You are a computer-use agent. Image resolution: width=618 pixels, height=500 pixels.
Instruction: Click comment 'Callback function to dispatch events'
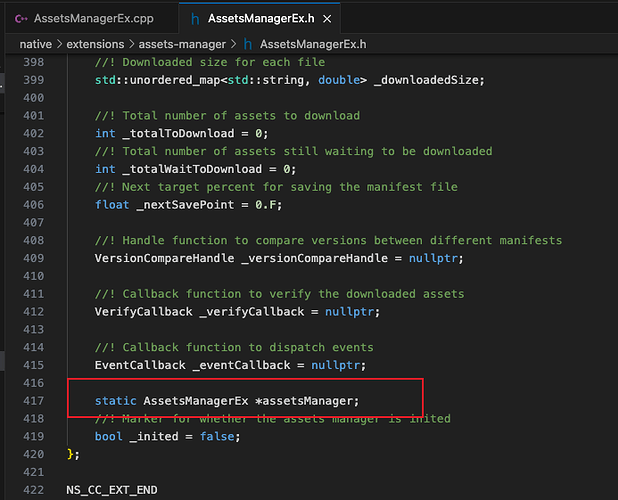(x=248, y=348)
